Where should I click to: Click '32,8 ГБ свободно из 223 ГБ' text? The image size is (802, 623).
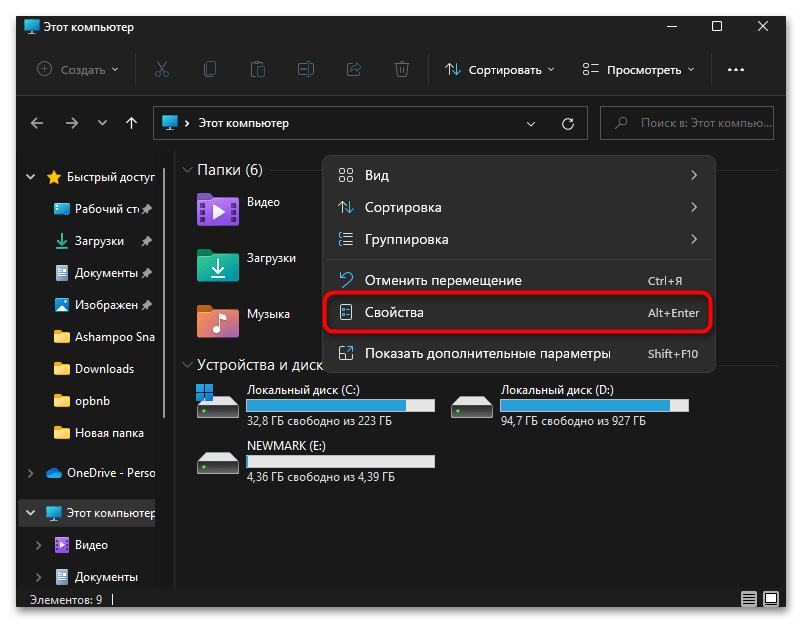point(319,421)
